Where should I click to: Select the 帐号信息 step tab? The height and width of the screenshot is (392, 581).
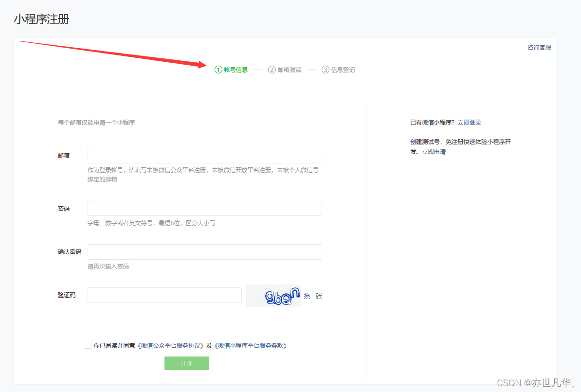pos(236,70)
